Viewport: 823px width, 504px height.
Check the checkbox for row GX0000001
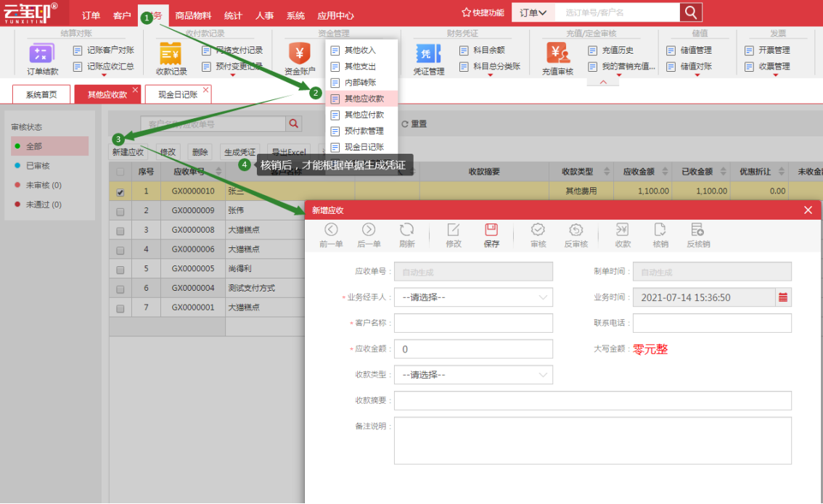pyautogui.click(x=120, y=308)
